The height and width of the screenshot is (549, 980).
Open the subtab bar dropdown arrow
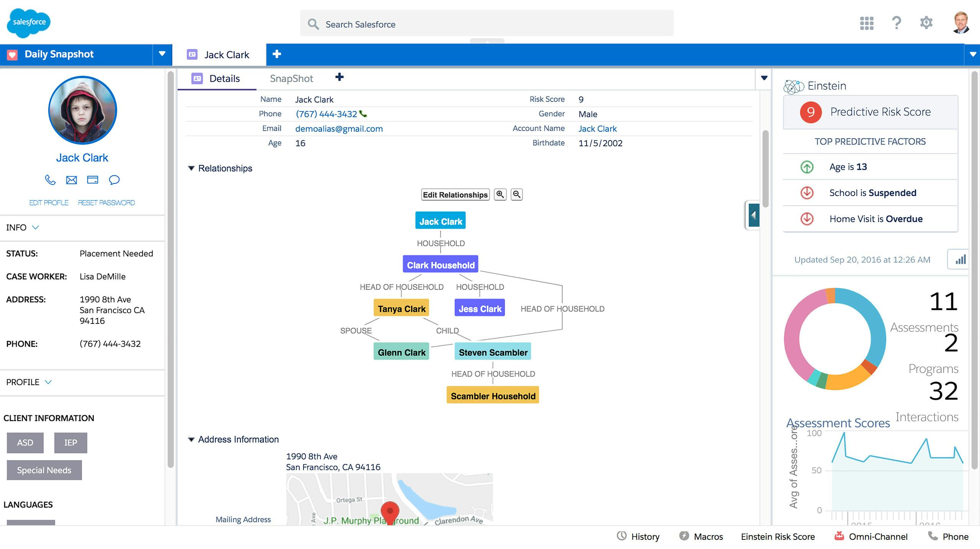point(764,78)
